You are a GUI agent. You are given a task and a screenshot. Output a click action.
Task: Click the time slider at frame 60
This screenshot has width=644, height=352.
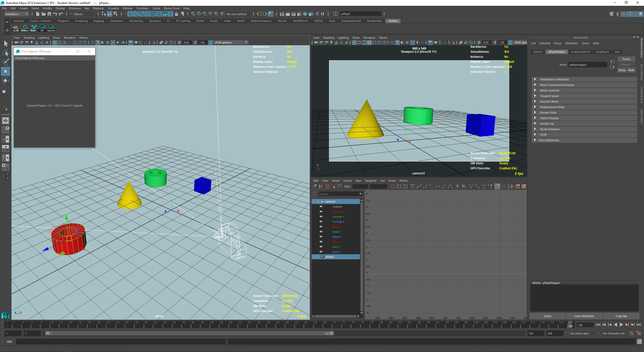pyautogui.click(x=287, y=325)
